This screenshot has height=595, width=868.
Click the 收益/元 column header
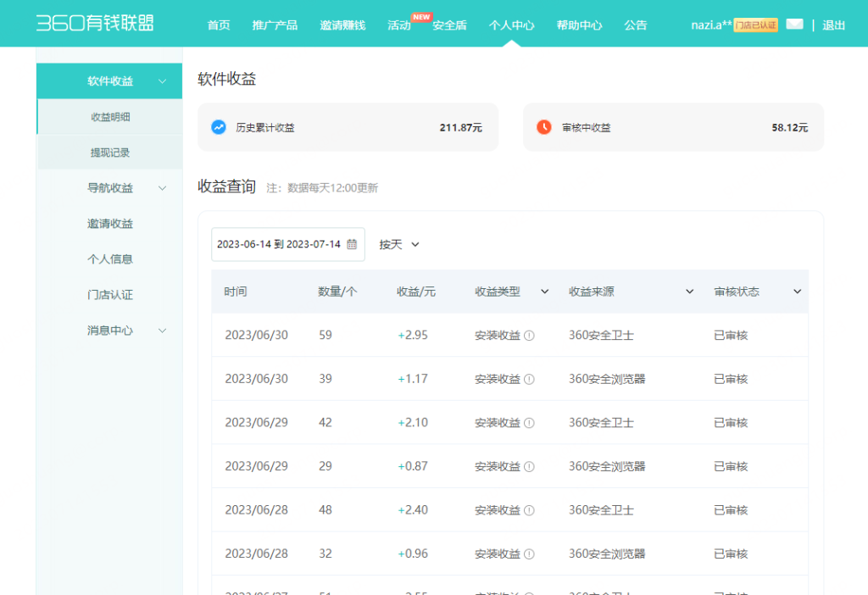coord(416,292)
